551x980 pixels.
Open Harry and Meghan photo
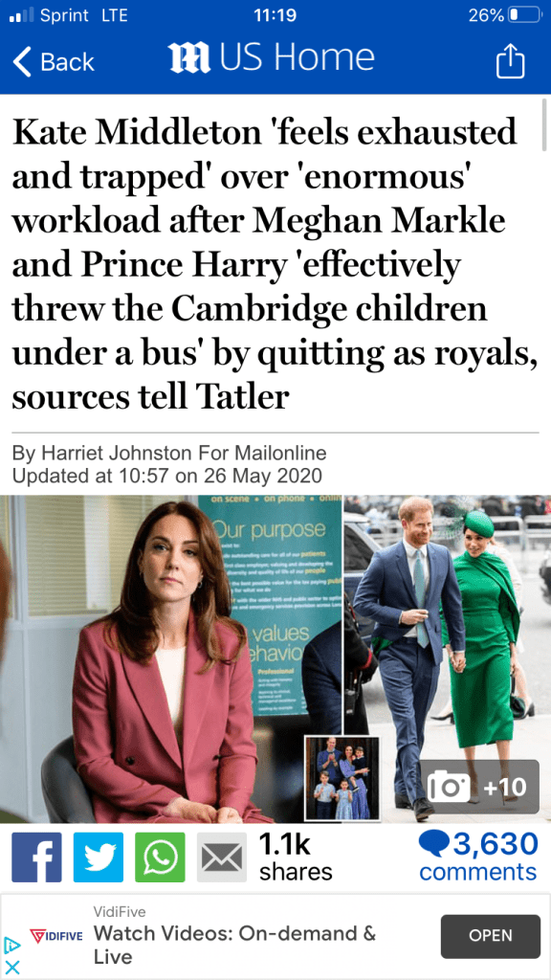[448, 625]
